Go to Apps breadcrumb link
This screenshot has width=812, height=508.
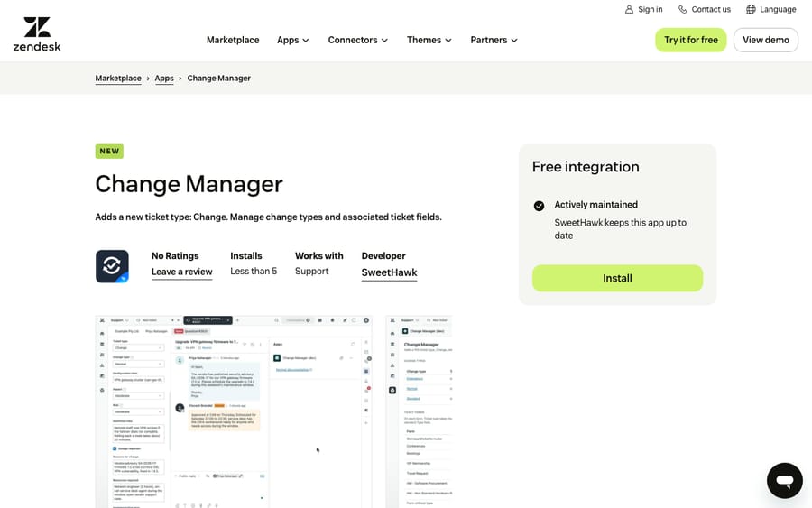[x=164, y=79]
